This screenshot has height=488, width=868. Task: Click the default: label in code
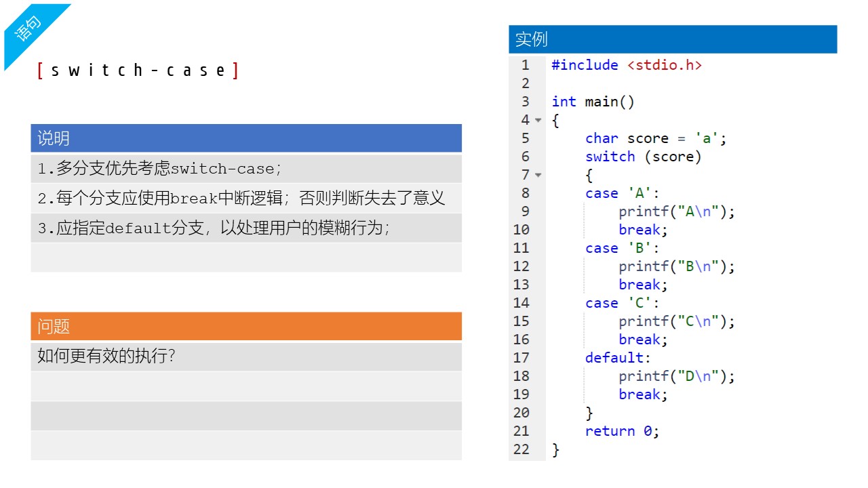[x=617, y=358]
